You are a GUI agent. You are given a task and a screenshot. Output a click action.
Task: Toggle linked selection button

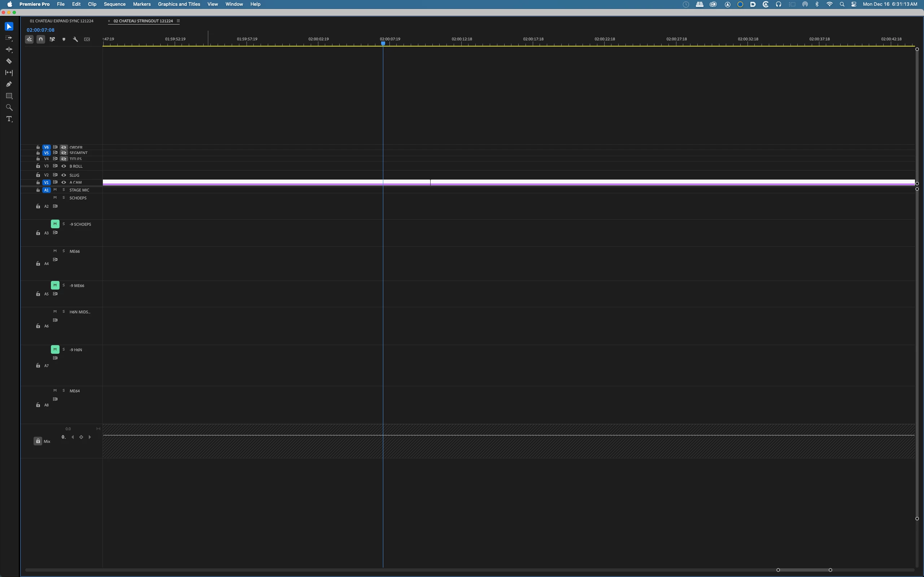click(52, 39)
